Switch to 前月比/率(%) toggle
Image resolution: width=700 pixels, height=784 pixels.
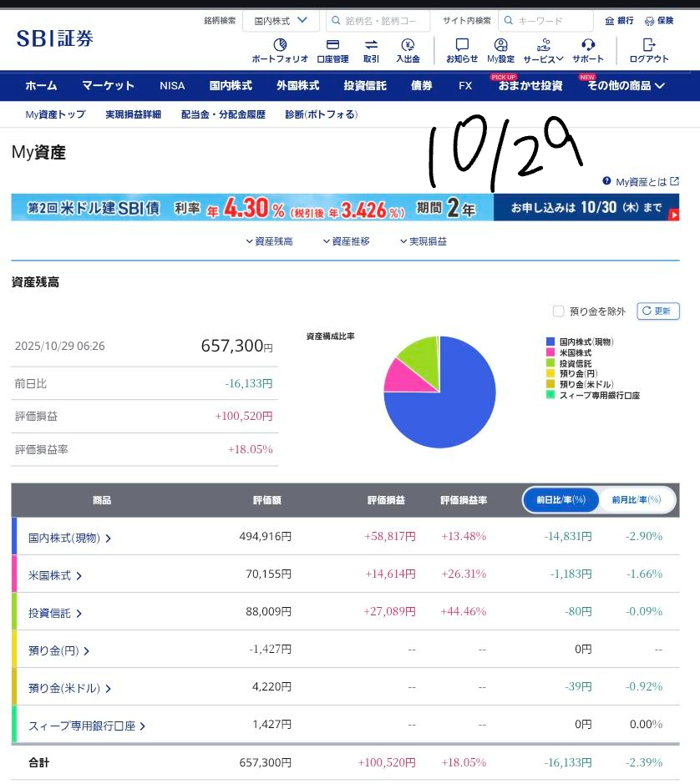click(x=637, y=500)
